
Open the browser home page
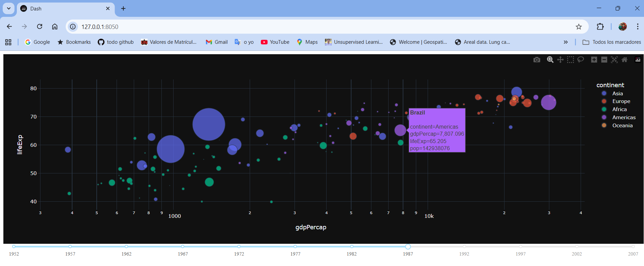point(55,27)
